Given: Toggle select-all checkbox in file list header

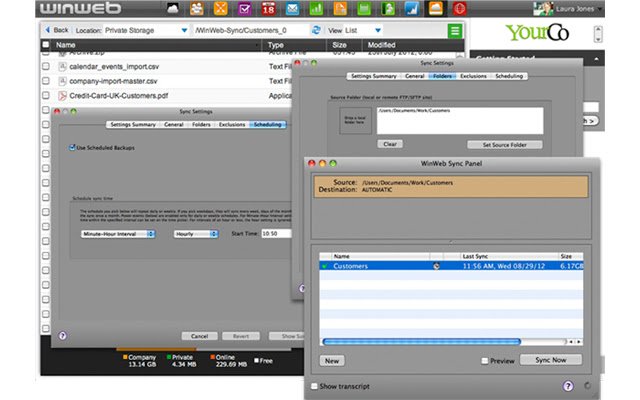Looking at the screenshot, I should coord(46,44).
